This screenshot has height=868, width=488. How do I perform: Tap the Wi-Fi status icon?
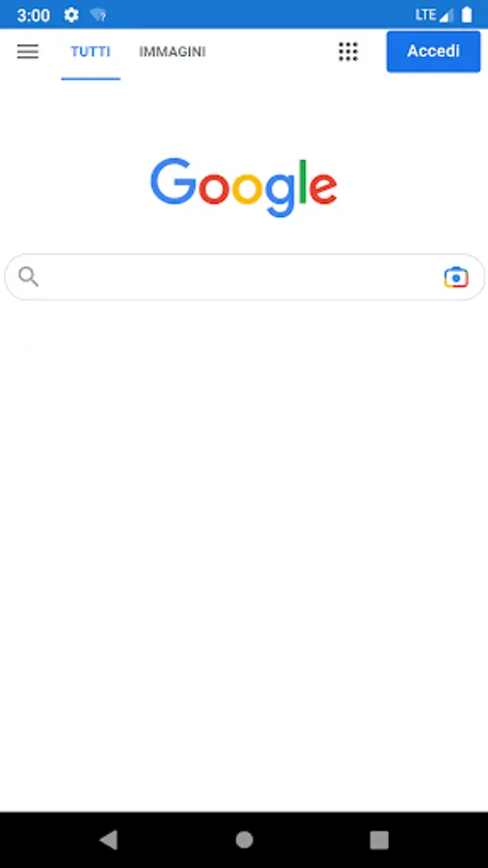[98, 14]
